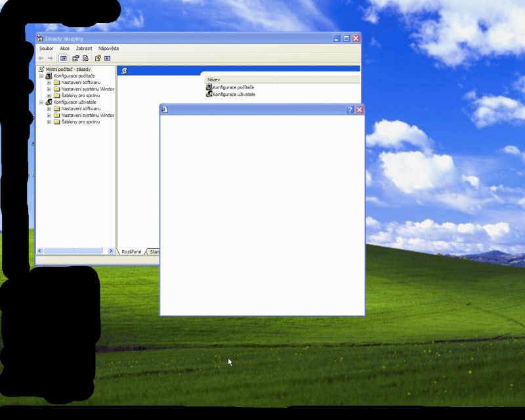Click the tree pane's right scroll arrow
This screenshot has height=420, width=525.
(x=111, y=251)
